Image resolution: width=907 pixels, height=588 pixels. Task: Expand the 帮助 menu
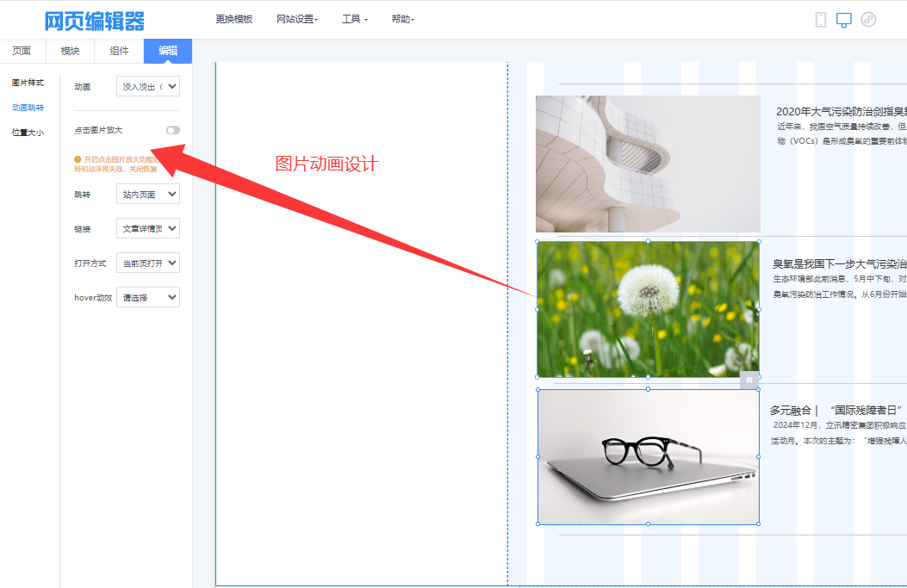tap(402, 19)
